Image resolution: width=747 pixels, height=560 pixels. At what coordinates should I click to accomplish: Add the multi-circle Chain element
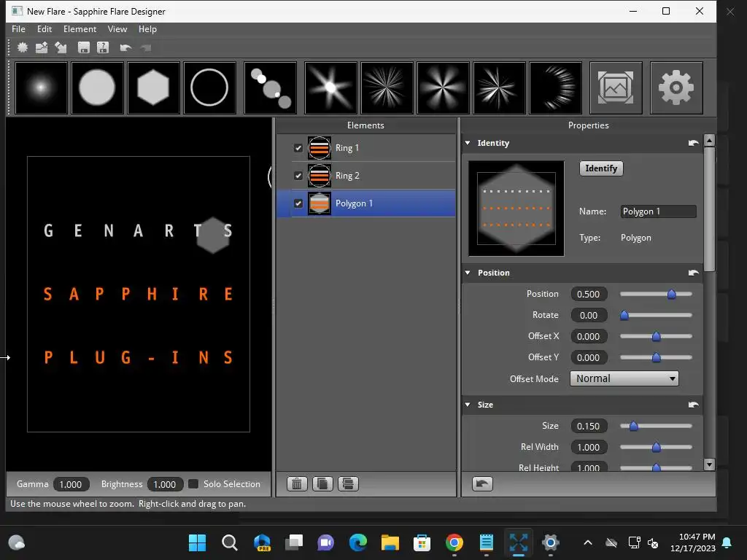click(270, 87)
